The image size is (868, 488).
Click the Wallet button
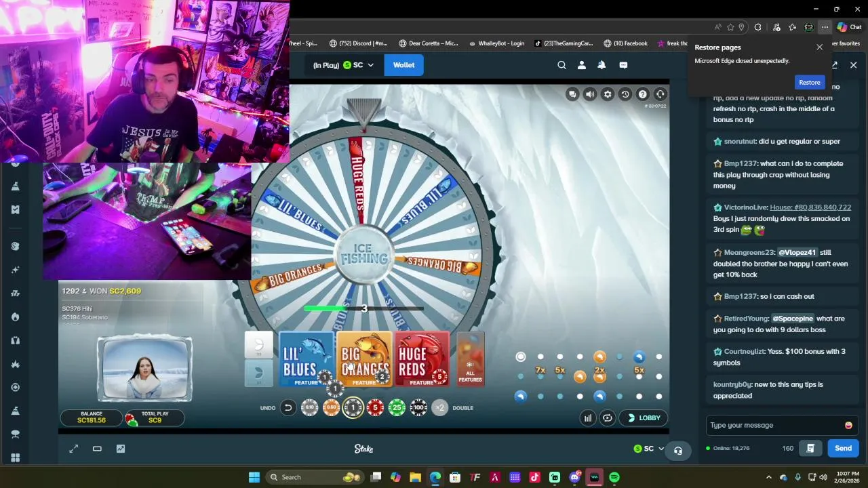click(x=403, y=65)
